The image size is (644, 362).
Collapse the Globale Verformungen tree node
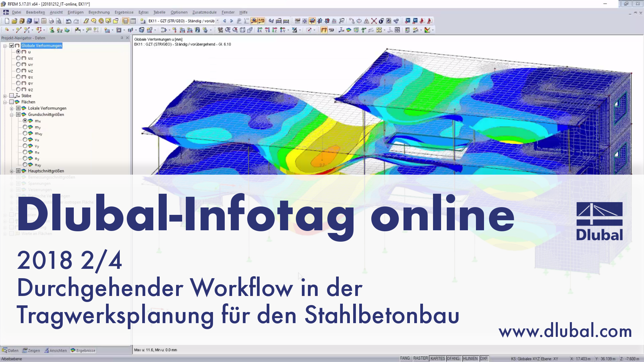[x=5, y=46]
